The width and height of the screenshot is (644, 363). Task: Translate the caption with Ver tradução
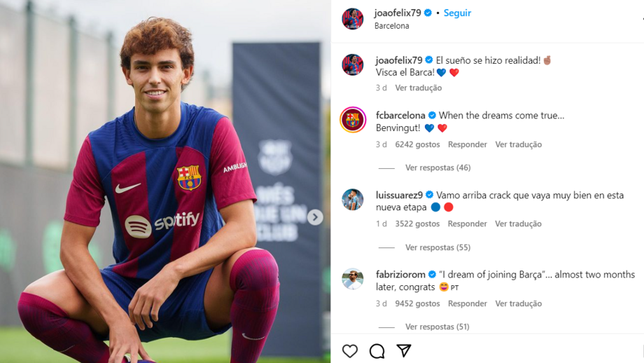pyautogui.click(x=418, y=88)
